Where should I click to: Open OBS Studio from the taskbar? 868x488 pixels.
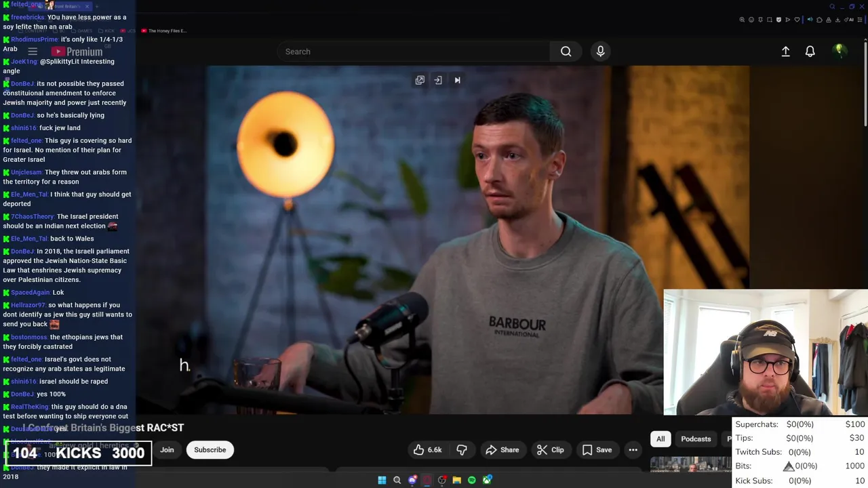coord(442,480)
